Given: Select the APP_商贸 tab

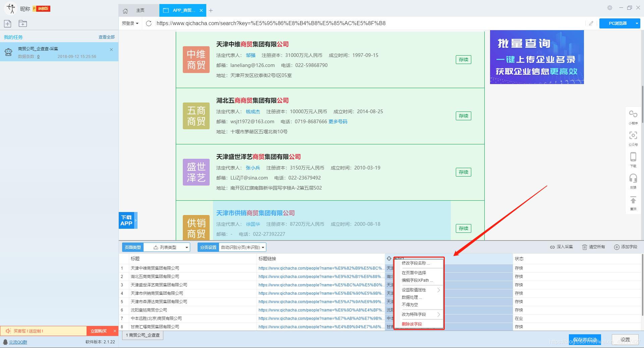Looking at the screenshot, I should pyautogui.click(x=183, y=10).
